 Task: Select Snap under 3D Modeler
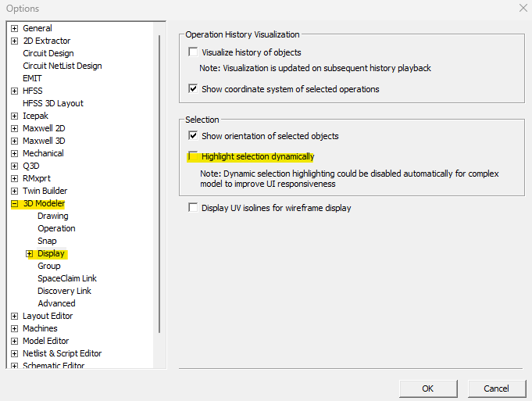coord(47,242)
